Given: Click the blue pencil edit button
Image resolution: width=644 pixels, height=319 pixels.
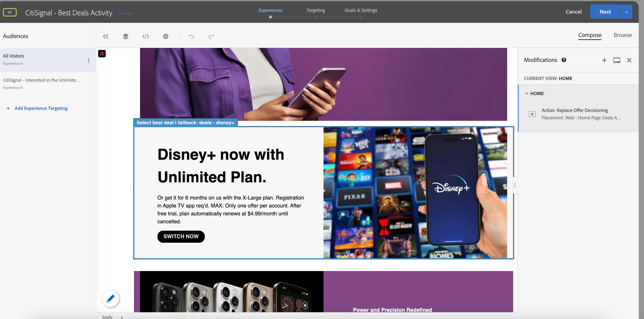Looking at the screenshot, I should [110, 298].
